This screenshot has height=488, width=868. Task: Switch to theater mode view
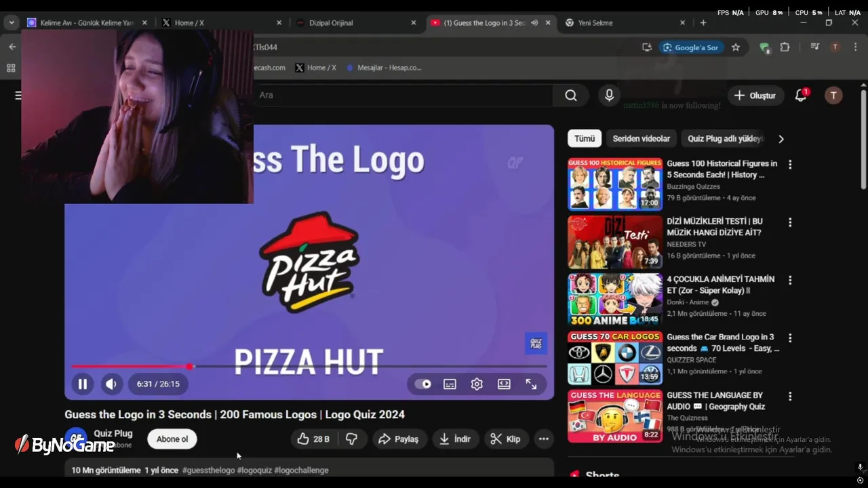point(504,384)
